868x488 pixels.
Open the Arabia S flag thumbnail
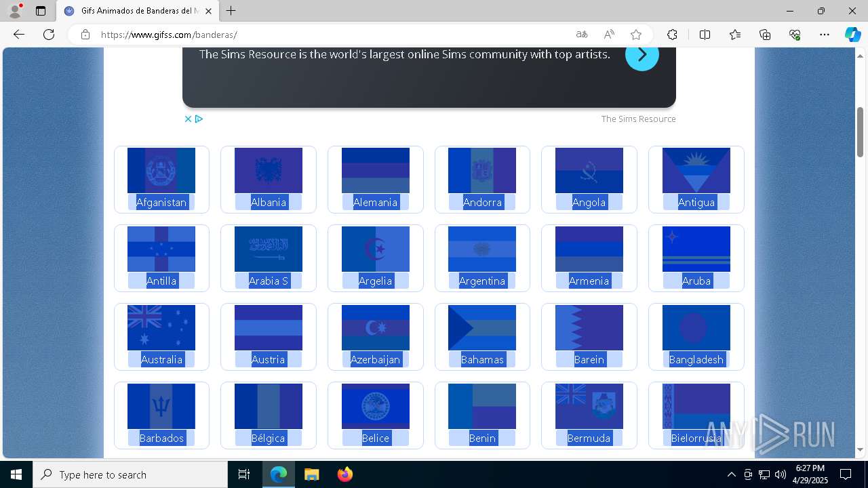click(x=269, y=249)
